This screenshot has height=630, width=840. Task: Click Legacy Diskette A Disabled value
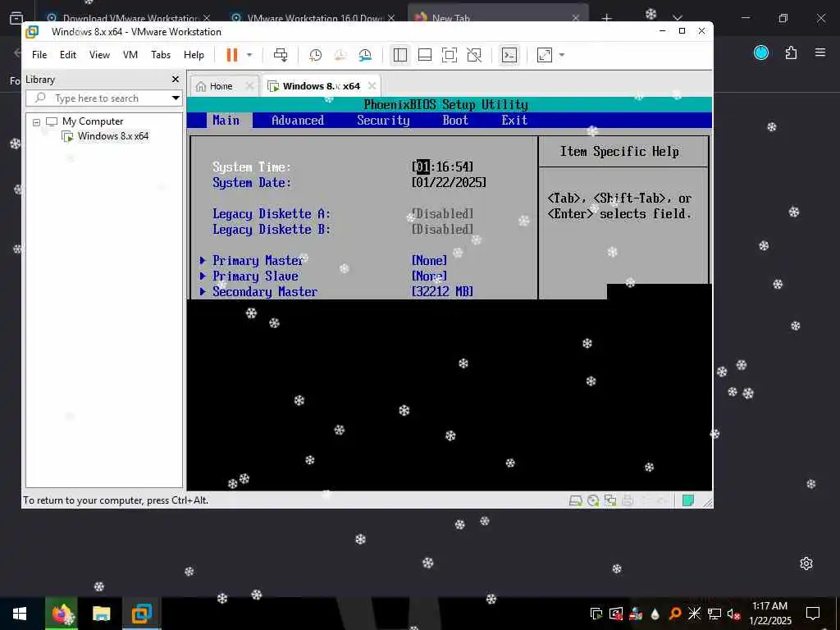point(442,214)
